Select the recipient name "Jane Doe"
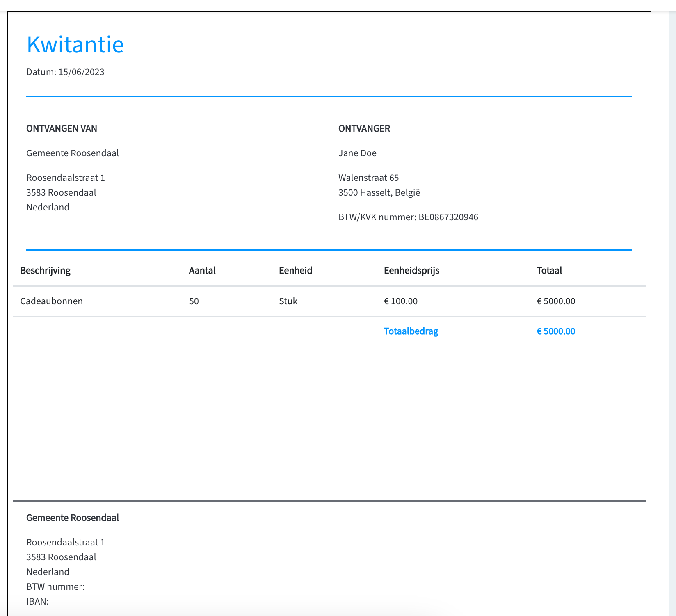This screenshot has height=616, width=676. 357,153
